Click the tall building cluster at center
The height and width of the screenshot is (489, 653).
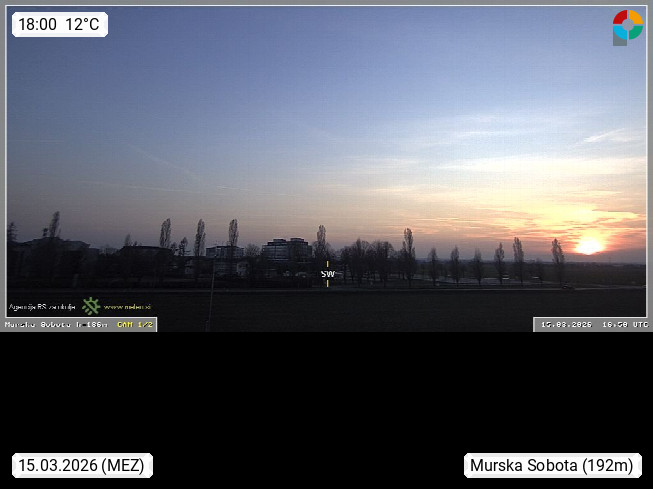(286, 249)
